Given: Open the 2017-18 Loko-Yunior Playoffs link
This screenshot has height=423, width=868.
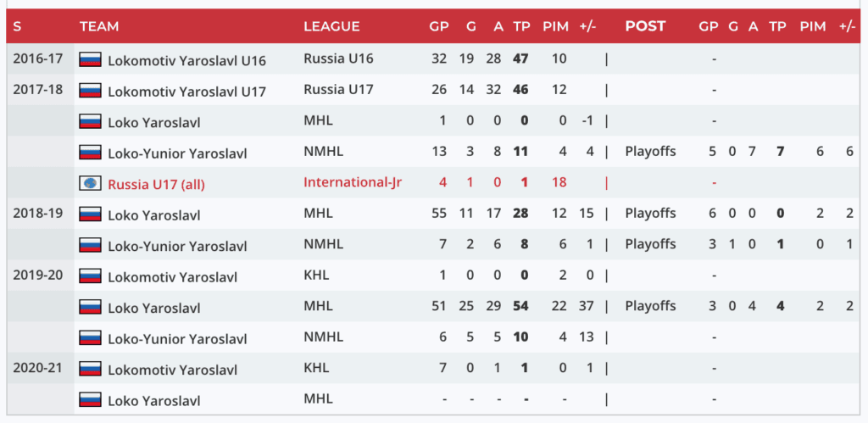Looking at the screenshot, I should pos(650,153).
